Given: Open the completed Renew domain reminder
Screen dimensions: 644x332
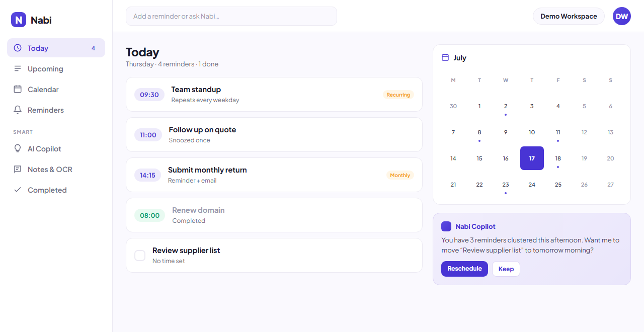Looking at the screenshot, I should click(274, 215).
